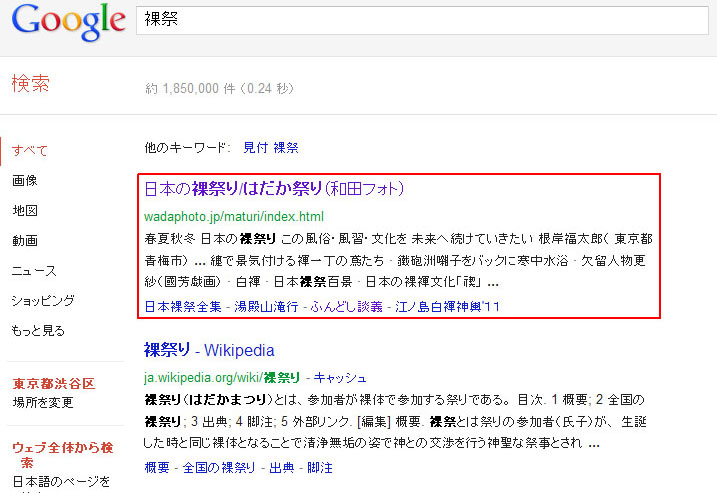Image resolution: width=717 pixels, height=493 pixels.
Task: Open the 脚注 section link
Action: tap(320, 468)
